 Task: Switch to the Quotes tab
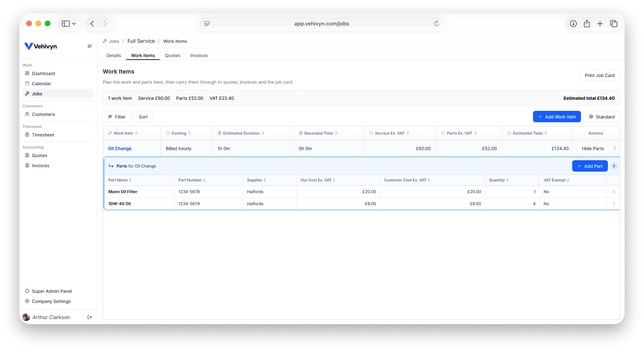(172, 55)
